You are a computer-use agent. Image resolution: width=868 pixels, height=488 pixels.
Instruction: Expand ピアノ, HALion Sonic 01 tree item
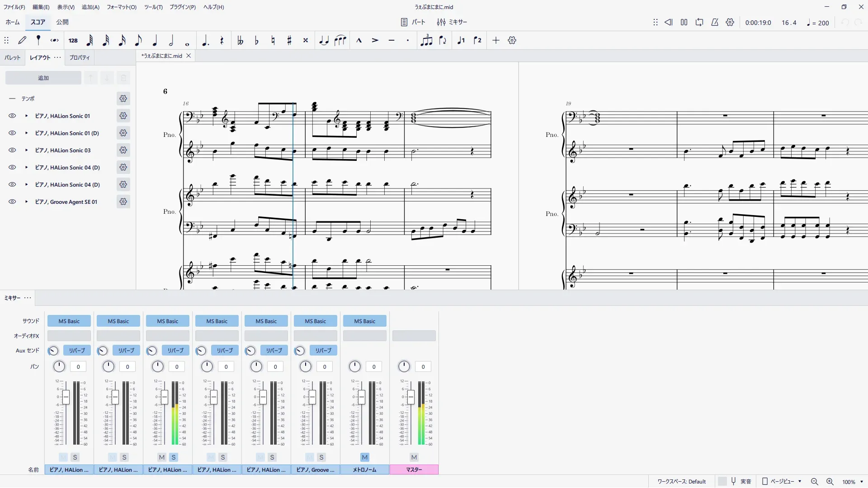26,116
